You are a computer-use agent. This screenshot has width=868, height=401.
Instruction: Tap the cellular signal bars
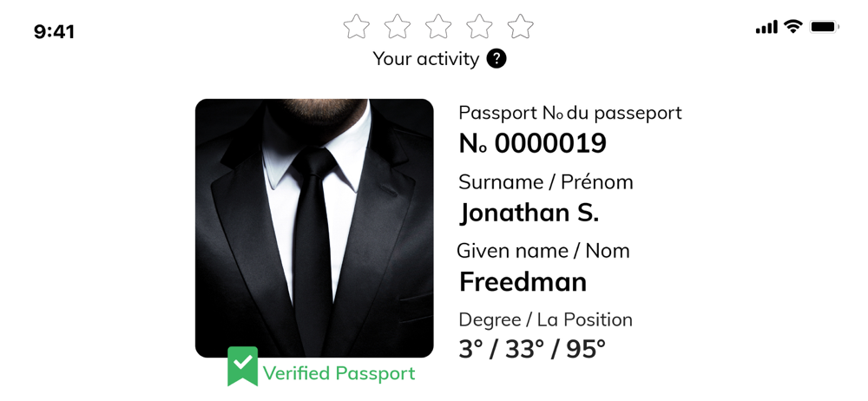766,27
